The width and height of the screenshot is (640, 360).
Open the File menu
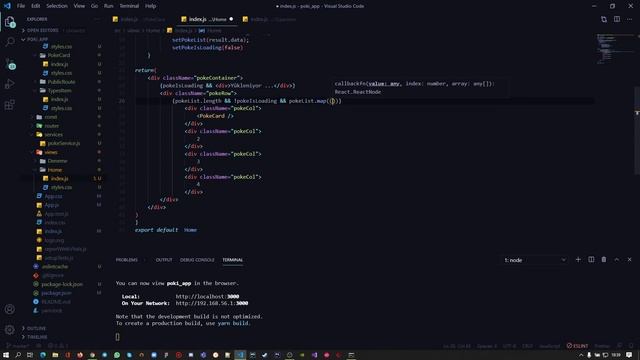tap(21, 6)
